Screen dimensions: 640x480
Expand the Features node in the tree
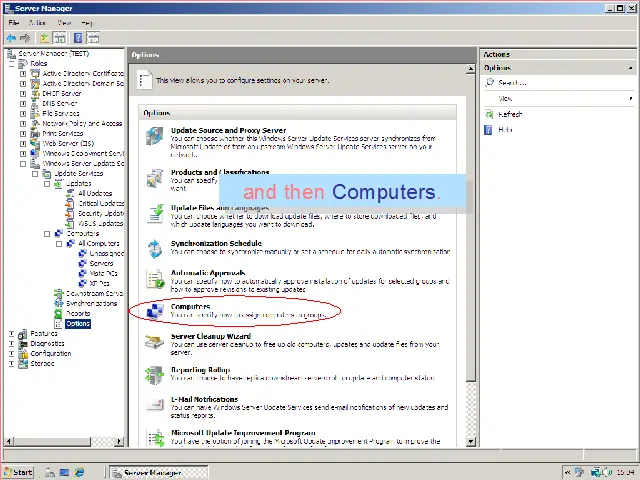coord(12,333)
